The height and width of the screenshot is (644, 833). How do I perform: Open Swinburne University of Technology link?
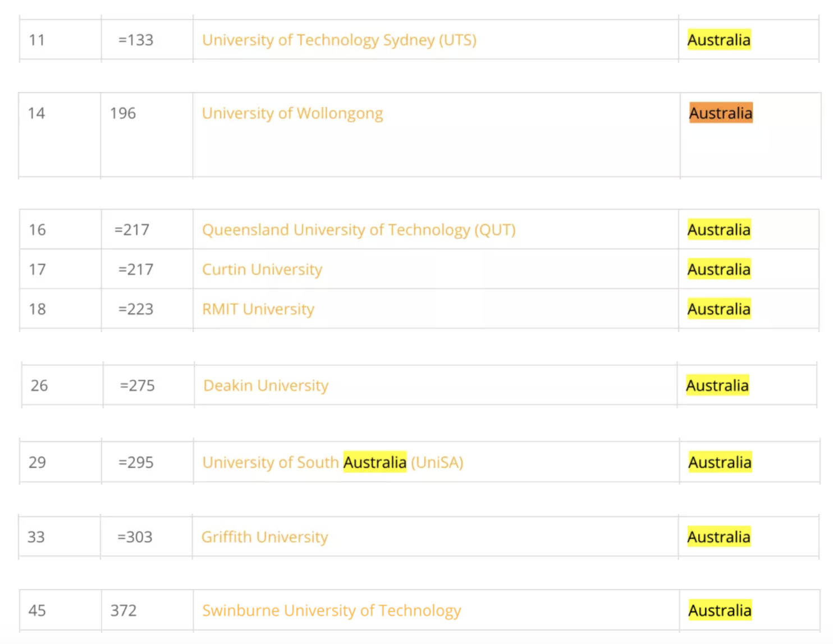332,611
